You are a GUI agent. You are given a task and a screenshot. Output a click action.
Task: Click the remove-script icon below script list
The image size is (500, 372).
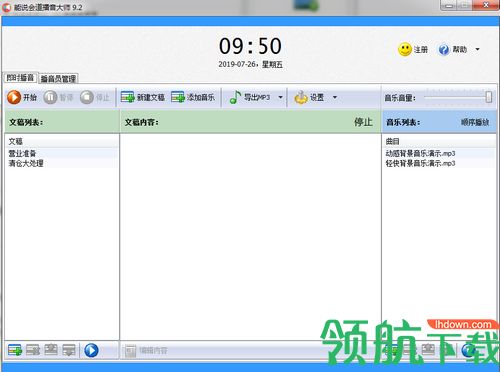[33, 350]
